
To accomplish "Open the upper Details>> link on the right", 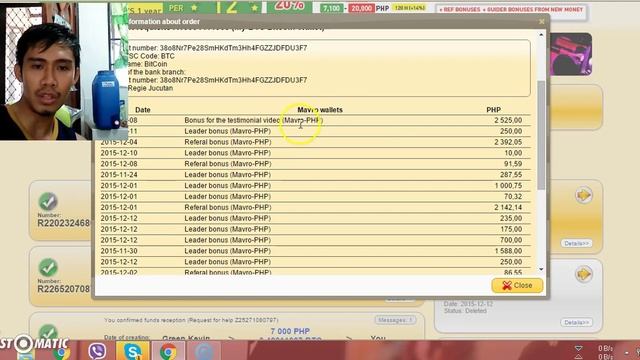I will [x=576, y=243].
